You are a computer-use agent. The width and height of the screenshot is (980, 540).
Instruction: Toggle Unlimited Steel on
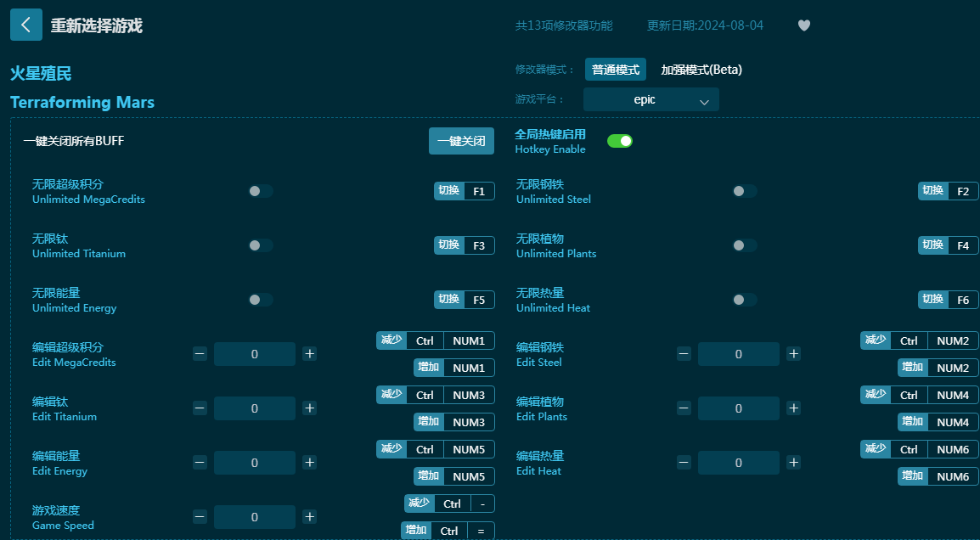point(745,191)
